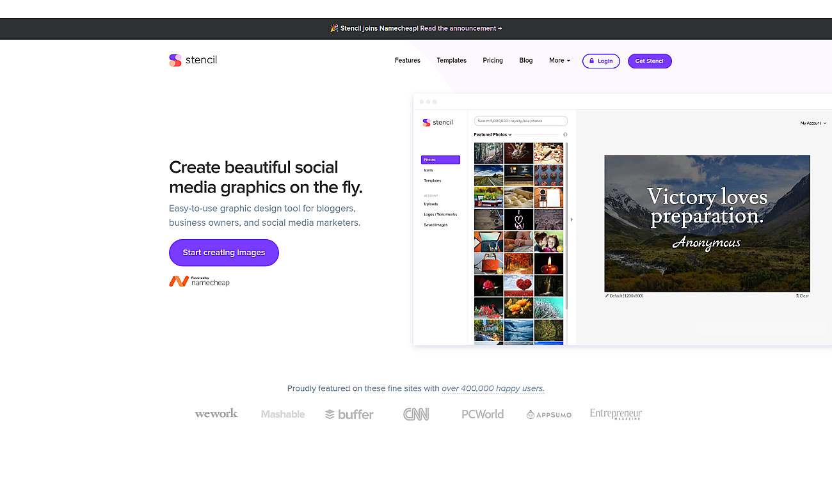This screenshot has width=832, height=504.
Task: Visit the Blog
Action: [526, 61]
